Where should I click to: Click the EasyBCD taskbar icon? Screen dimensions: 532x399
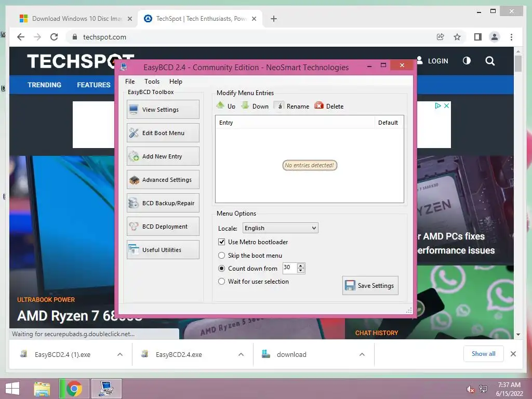tap(106, 389)
